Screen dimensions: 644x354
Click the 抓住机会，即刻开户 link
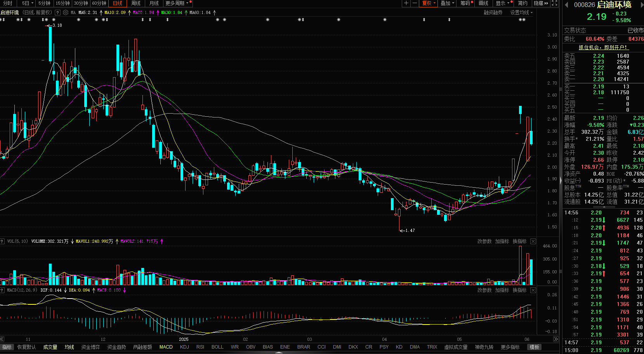(x=603, y=47)
